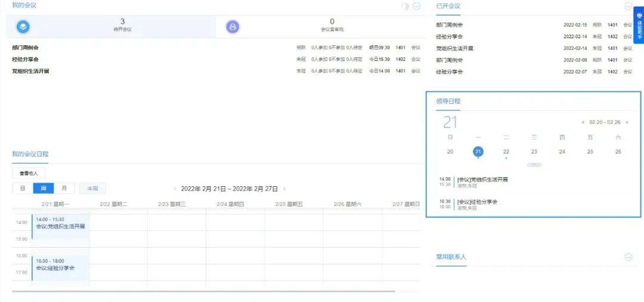Click the blue 待开会议 layers icon
Image resolution: width=644 pixels, height=302 pixels.
pos(23,27)
